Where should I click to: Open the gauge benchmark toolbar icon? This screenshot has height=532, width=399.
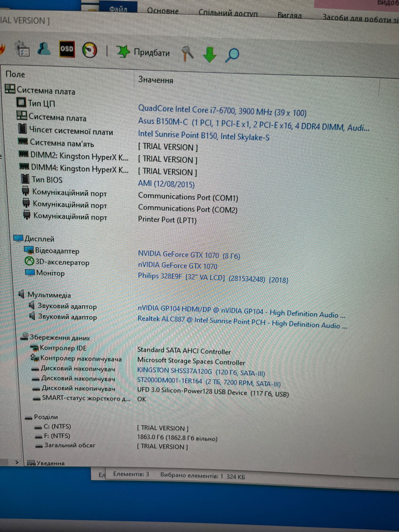[x=89, y=50]
